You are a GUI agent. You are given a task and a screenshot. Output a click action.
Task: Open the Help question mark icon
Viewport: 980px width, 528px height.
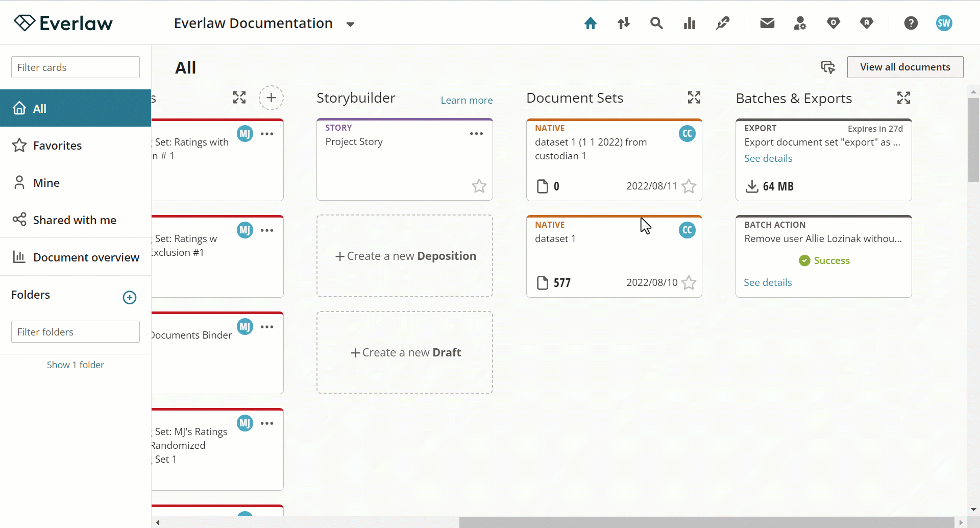click(x=911, y=23)
